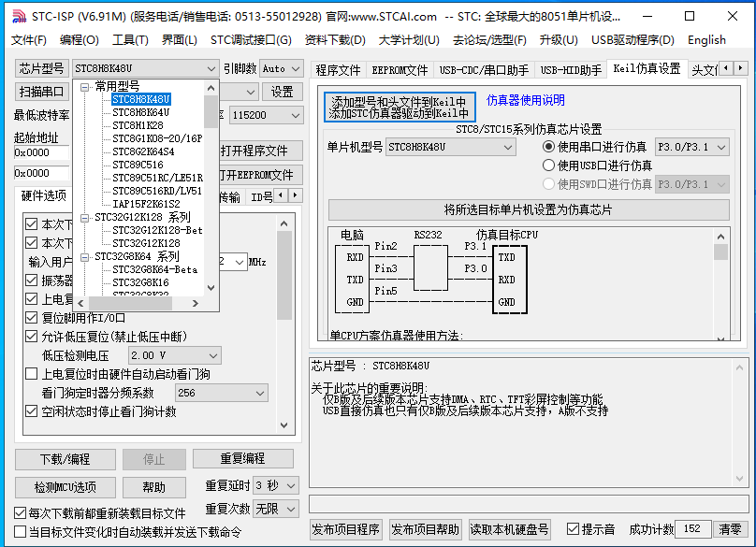Select STC32G12K128 in the chip tree
Screen dimensions: 756x547
146,243
